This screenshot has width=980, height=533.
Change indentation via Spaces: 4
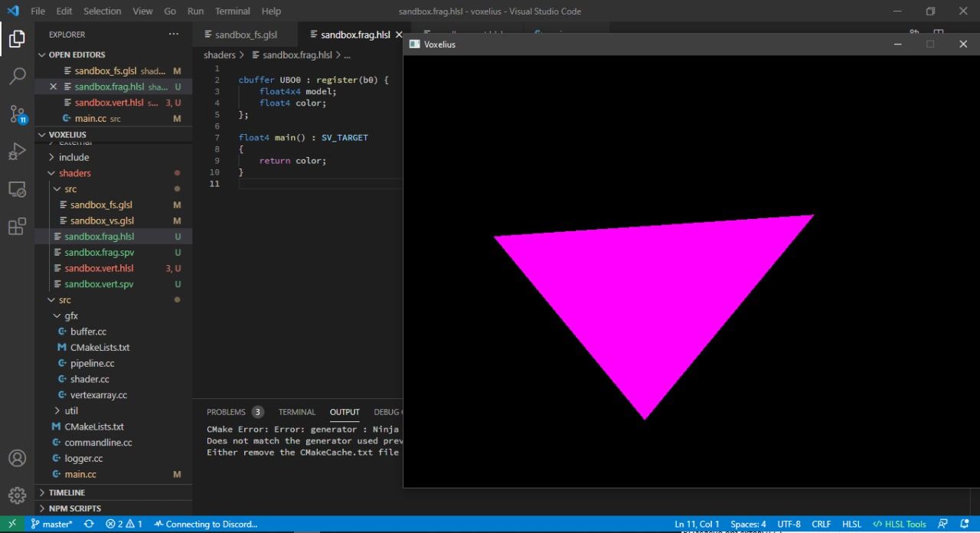[748, 524]
